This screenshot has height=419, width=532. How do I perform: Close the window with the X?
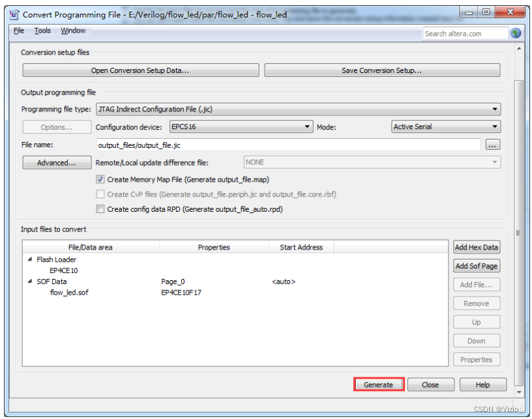pos(510,12)
